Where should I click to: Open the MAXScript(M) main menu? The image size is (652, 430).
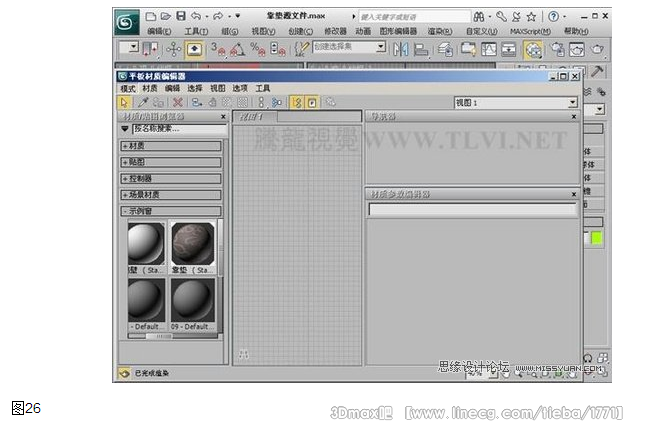530,31
